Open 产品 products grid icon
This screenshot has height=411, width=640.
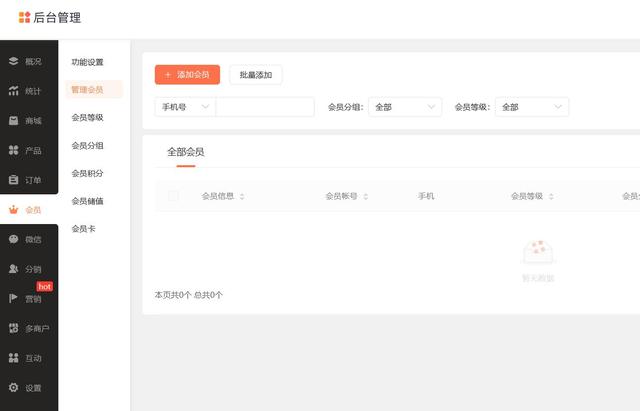[x=13, y=150]
